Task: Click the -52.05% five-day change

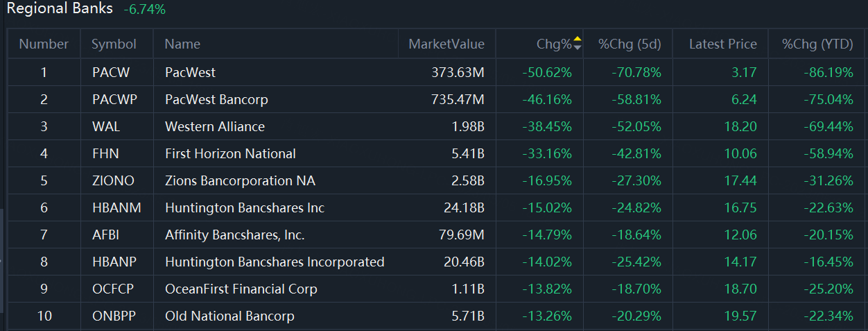Action: 636,126
